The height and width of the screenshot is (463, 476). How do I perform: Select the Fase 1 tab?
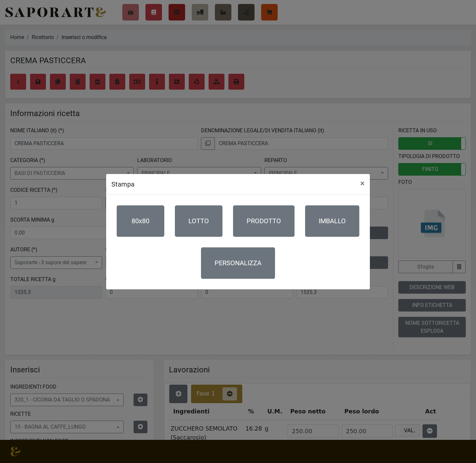206,394
